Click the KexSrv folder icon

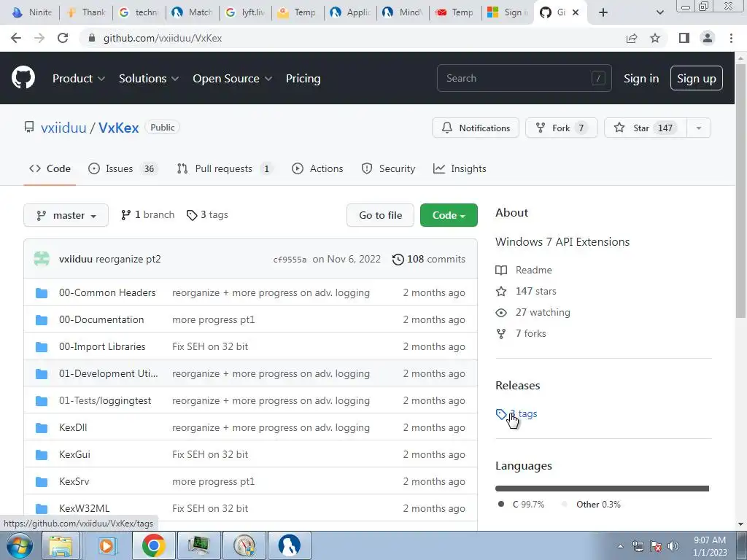42,481
